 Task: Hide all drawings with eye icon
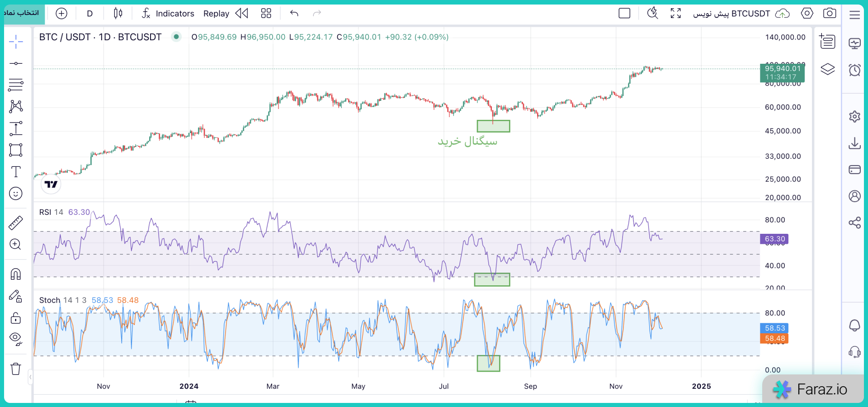[16, 339]
